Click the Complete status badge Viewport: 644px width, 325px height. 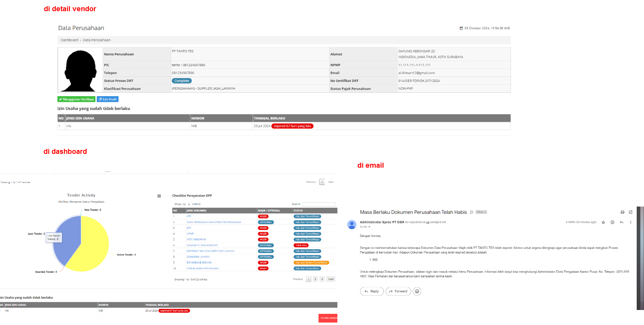(182, 81)
